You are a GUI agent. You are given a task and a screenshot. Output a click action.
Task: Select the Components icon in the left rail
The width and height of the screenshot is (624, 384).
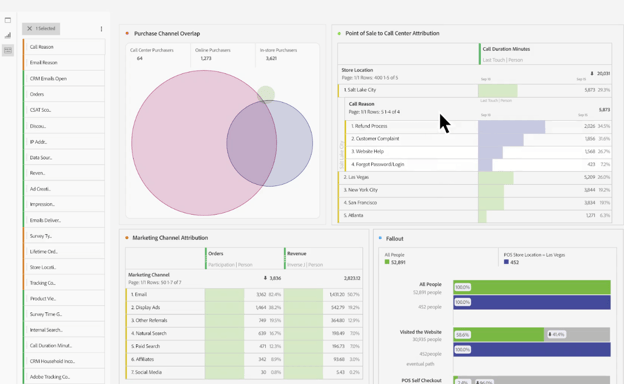click(8, 50)
